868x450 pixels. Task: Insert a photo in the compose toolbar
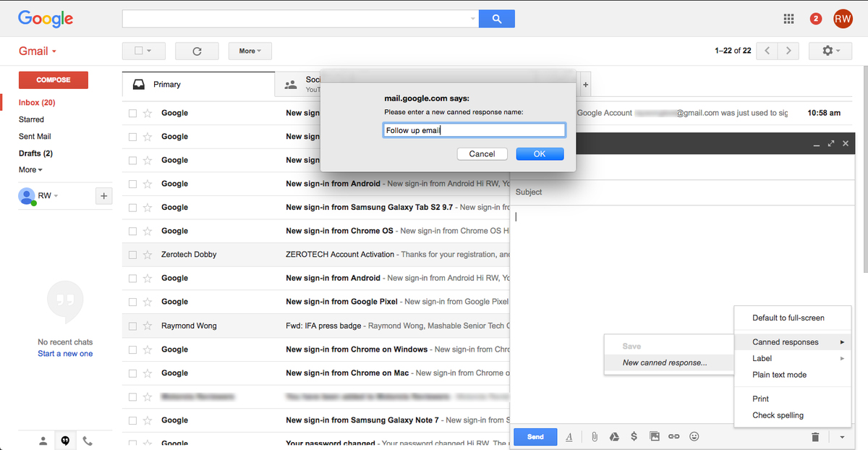pyautogui.click(x=654, y=436)
